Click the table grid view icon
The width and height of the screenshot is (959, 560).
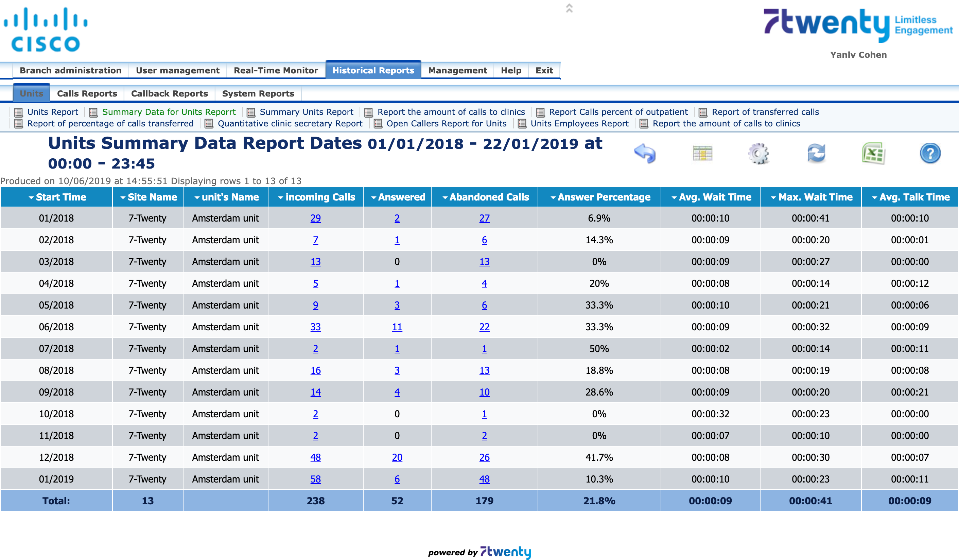(702, 154)
